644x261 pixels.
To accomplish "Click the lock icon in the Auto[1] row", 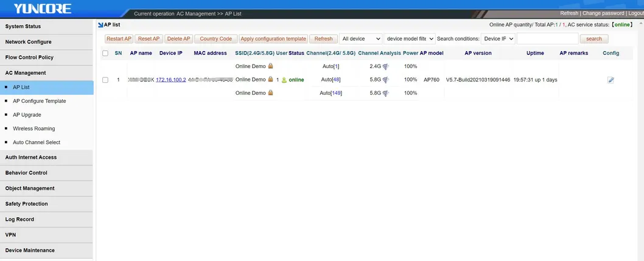I will pos(270,66).
